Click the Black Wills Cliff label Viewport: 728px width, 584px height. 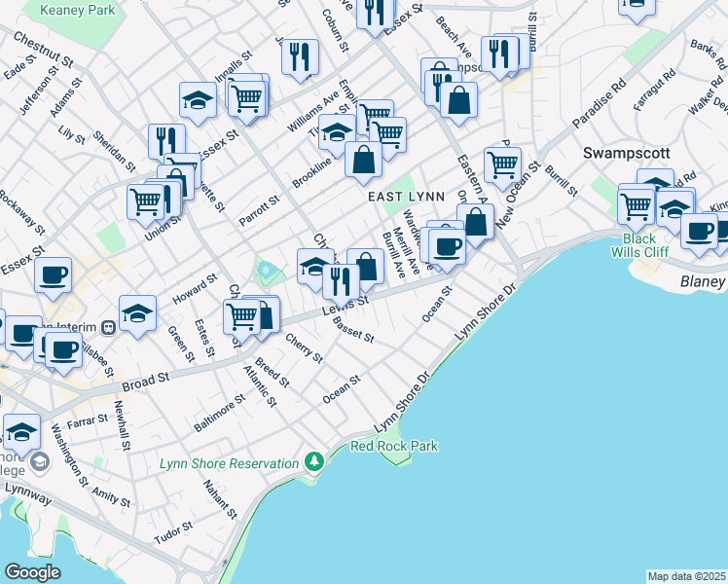click(x=639, y=245)
